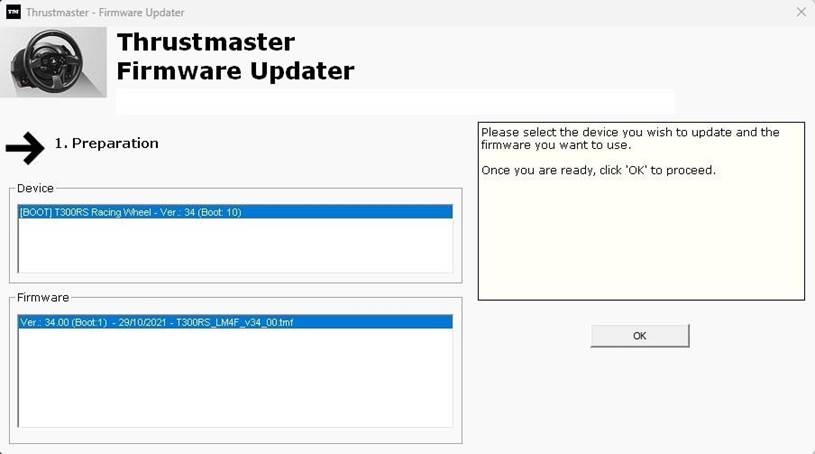Click the instructions text box on the right
Screen dimensions: 815x454
tap(641, 211)
